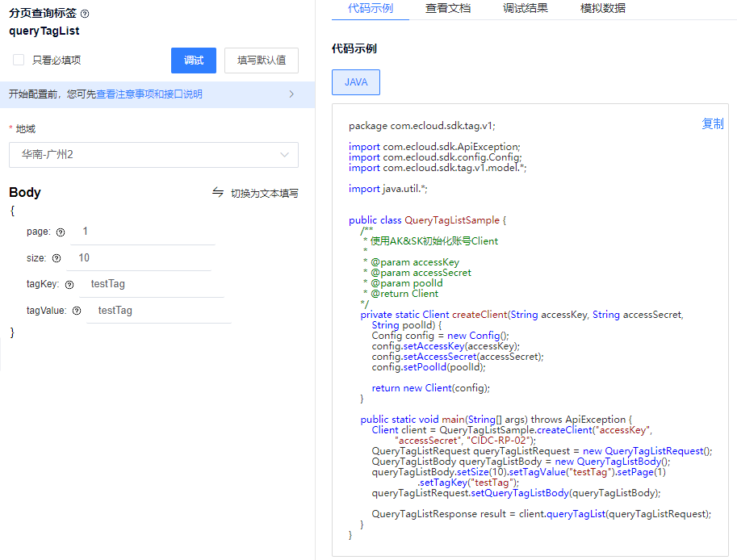Click the tagValue input field testTag

point(159,311)
